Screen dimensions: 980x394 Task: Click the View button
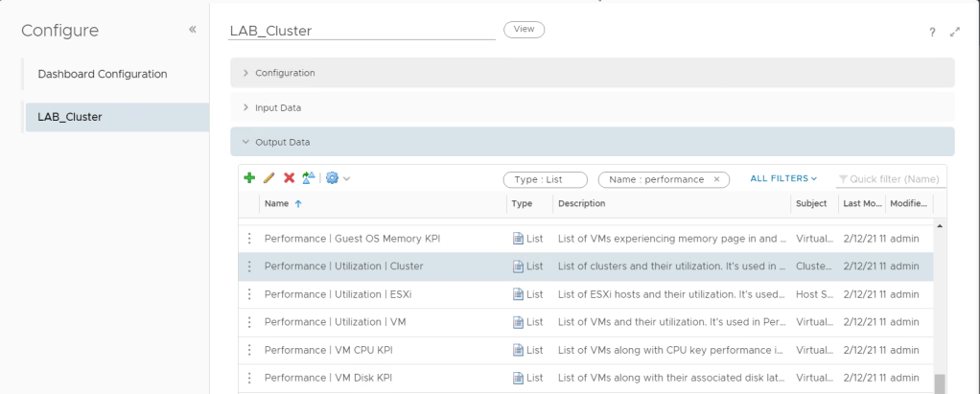tap(524, 30)
